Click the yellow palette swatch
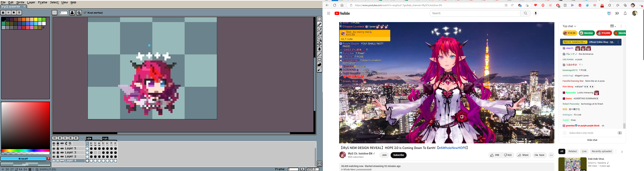This screenshot has width=644, height=171. point(36,19)
